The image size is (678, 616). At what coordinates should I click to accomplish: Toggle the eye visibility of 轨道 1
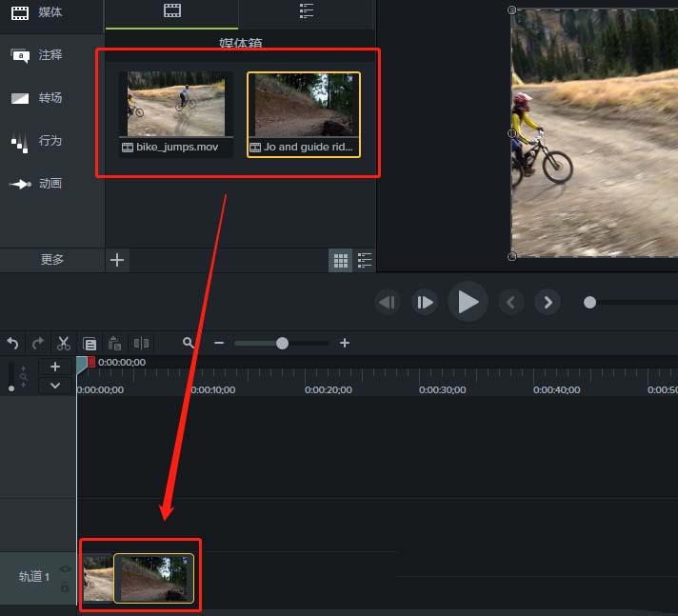[x=65, y=569]
